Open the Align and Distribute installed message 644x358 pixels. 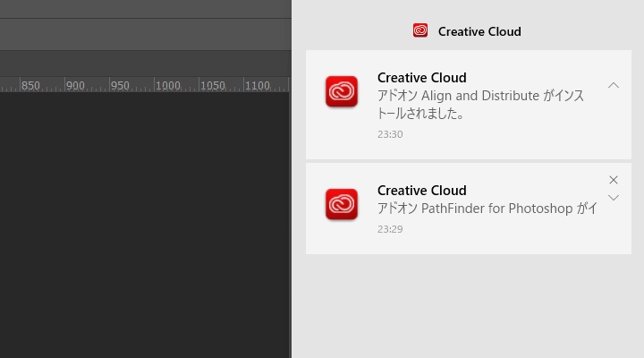click(x=480, y=105)
